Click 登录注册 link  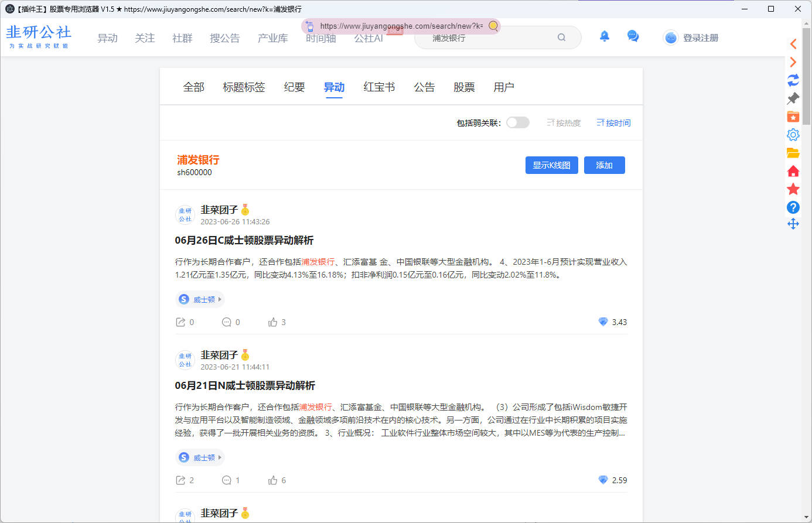click(x=701, y=38)
